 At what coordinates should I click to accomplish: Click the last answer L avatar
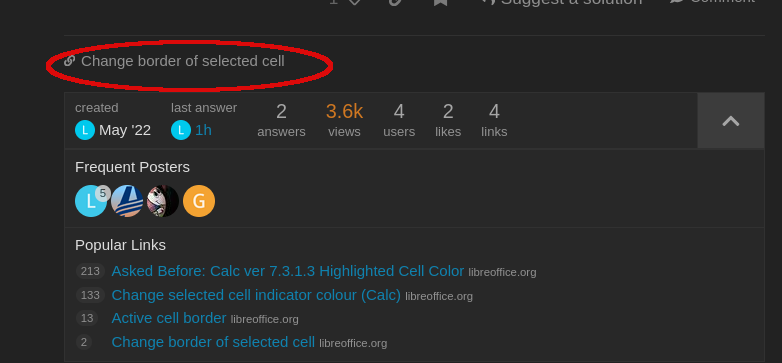181,130
